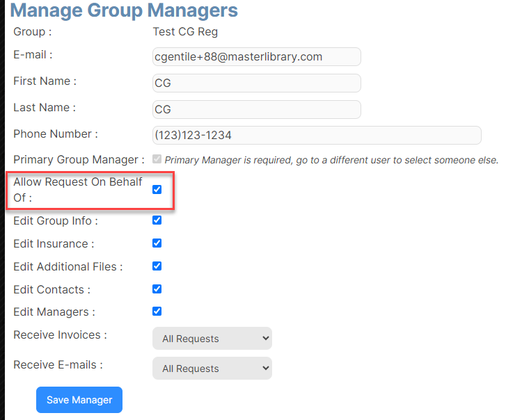Toggle Allow Request On Behalf Of checkbox

point(157,190)
